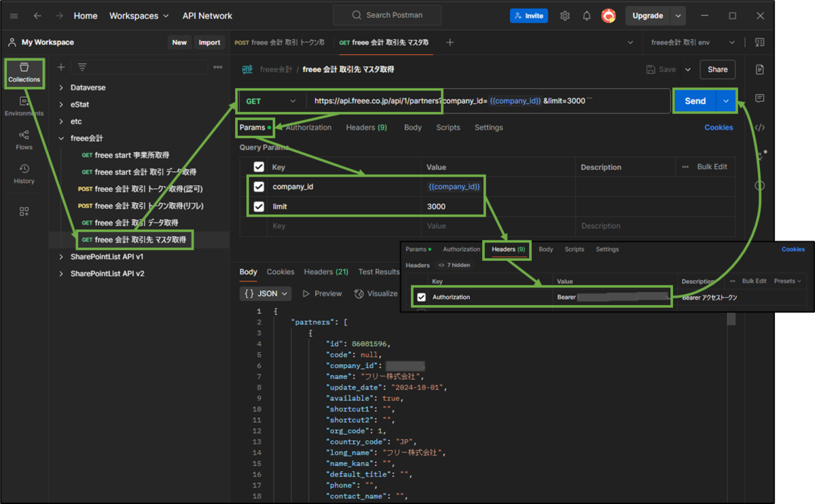815x504 pixels.
Task: Open the Environments sidebar panel
Action: [x=24, y=107]
